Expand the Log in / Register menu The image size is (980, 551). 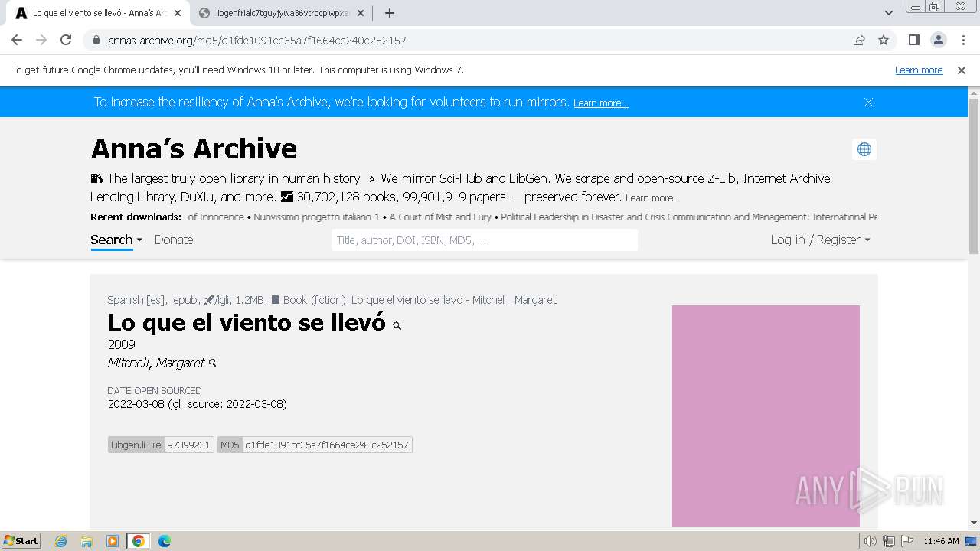820,240
